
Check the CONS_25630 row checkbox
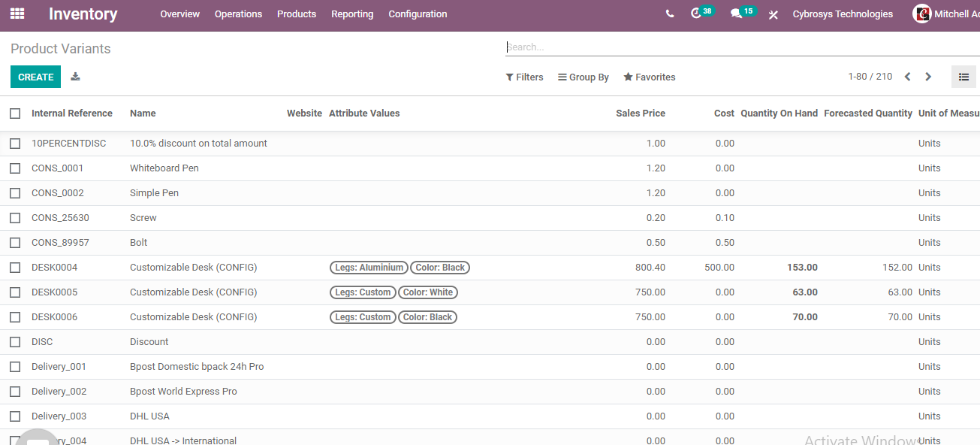tap(15, 218)
